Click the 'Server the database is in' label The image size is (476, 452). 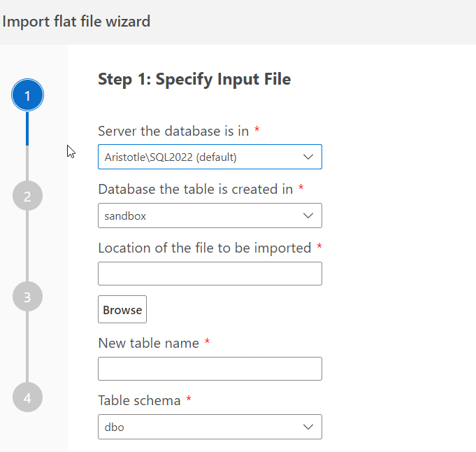coord(173,131)
